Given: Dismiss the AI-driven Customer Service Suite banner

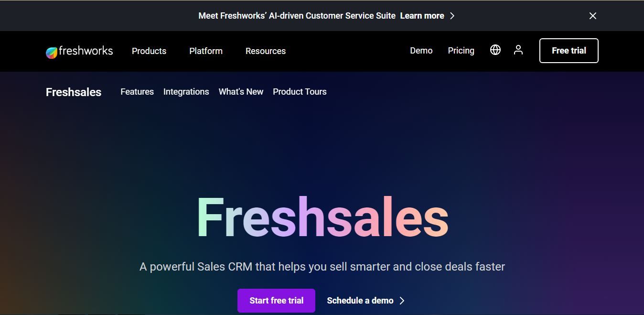Looking at the screenshot, I should tap(592, 16).
